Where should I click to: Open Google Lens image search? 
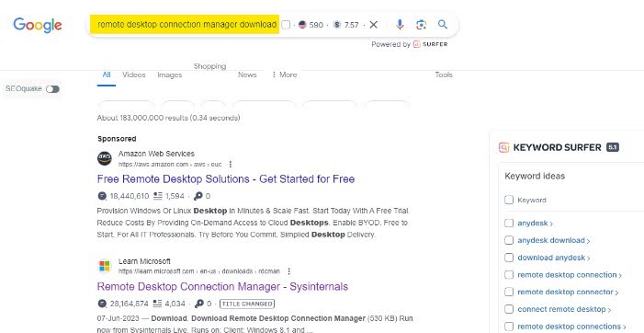pyautogui.click(x=421, y=25)
